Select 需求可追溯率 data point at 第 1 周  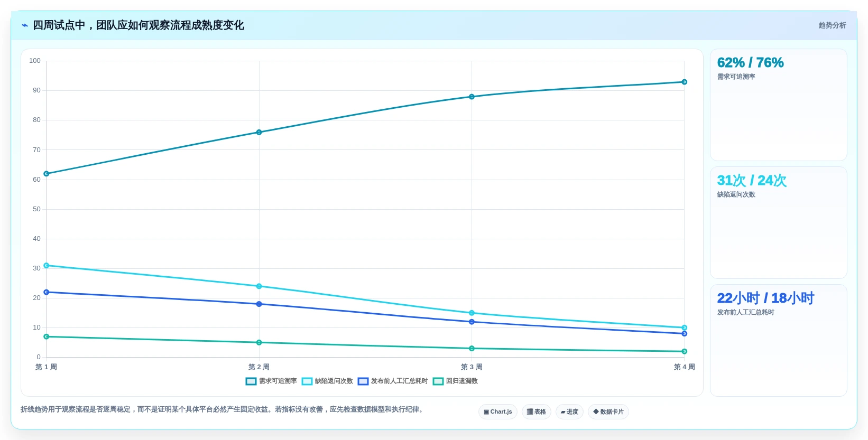[47, 174]
